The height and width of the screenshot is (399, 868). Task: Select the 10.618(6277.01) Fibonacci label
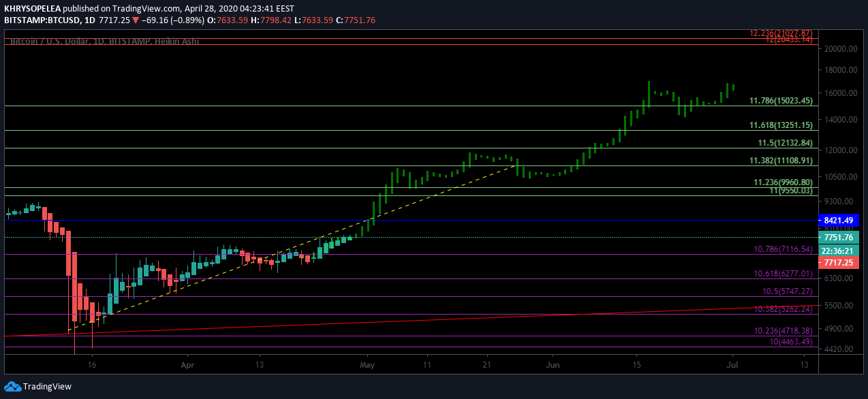point(783,274)
